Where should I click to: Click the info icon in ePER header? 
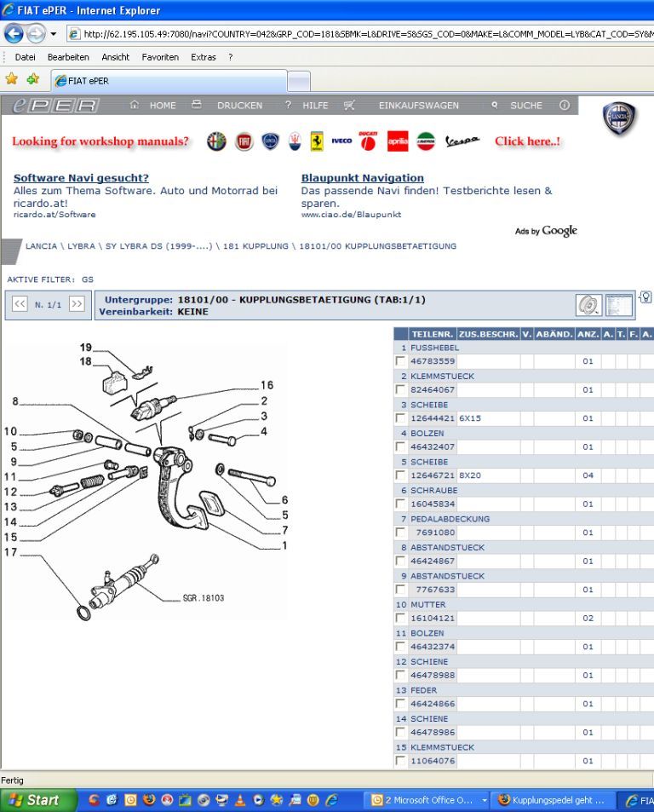564,105
